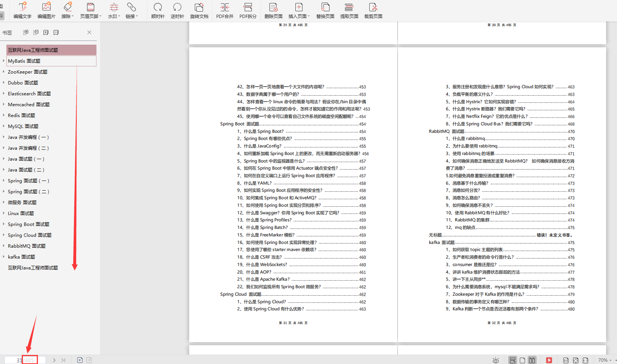Viewport: 617px width, 364px height.
Task: Expand the Memcached 面试题 bookmark
Action: (4, 104)
